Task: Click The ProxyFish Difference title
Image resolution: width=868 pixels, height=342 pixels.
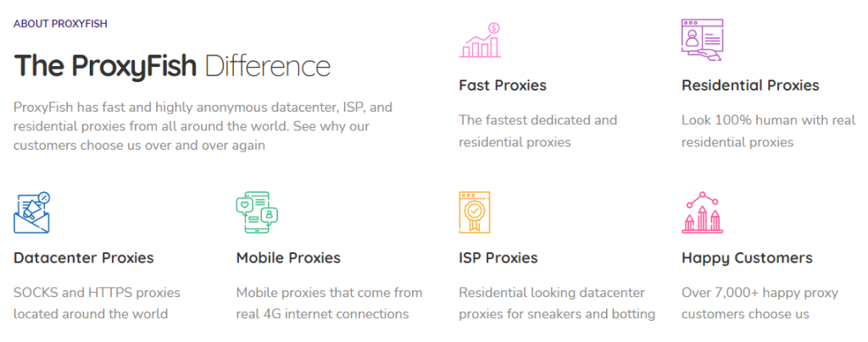Action: point(172,66)
